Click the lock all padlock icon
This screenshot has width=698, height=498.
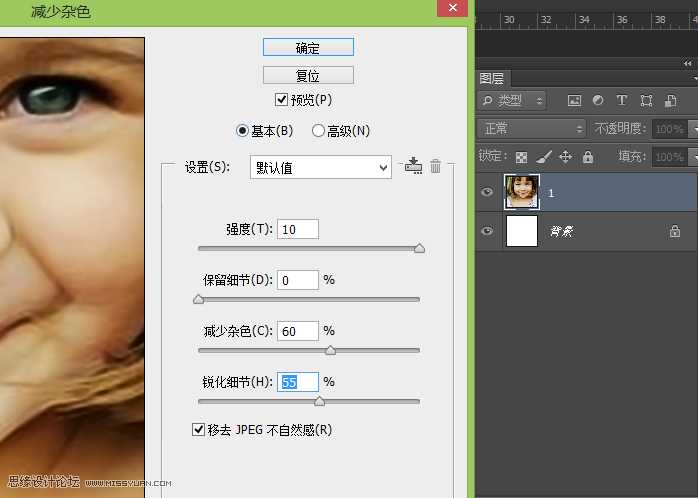coord(588,157)
